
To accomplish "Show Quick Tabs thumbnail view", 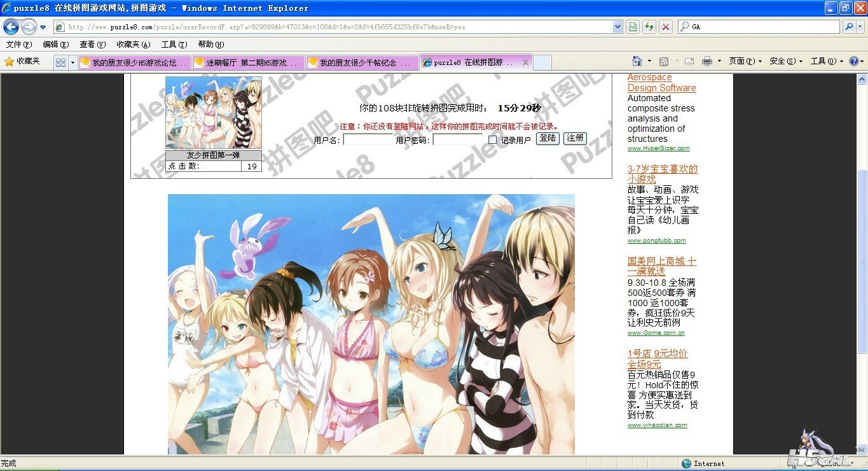I will click(x=61, y=62).
